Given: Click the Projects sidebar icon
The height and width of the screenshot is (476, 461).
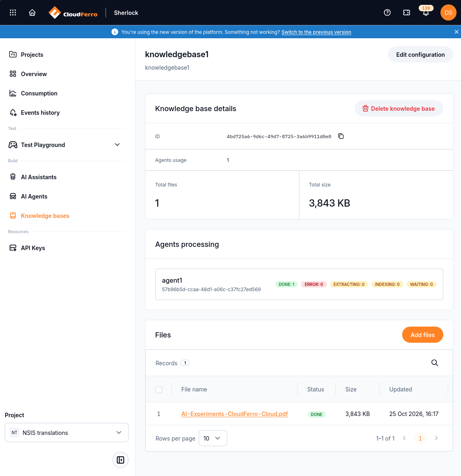Looking at the screenshot, I should pyautogui.click(x=13, y=54).
